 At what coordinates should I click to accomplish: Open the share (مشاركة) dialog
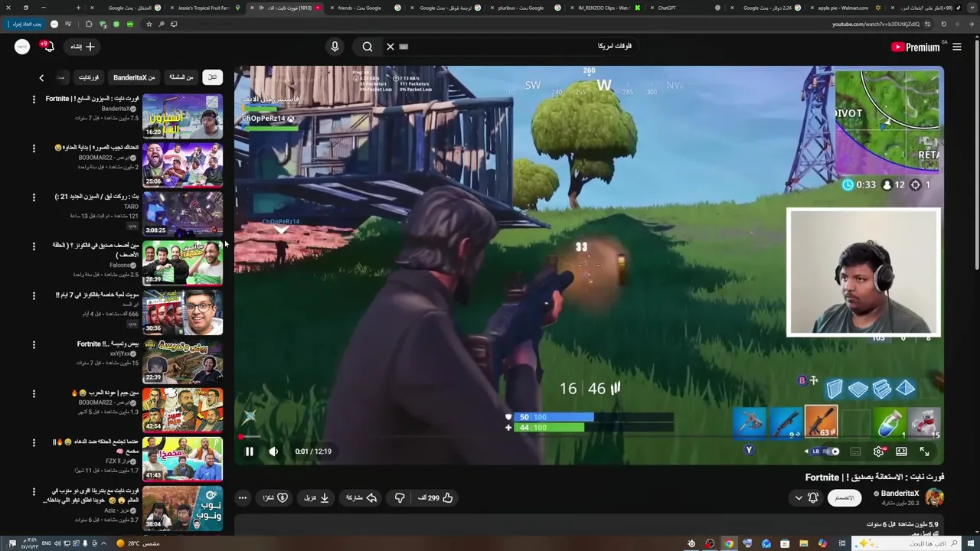pos(361,497)
